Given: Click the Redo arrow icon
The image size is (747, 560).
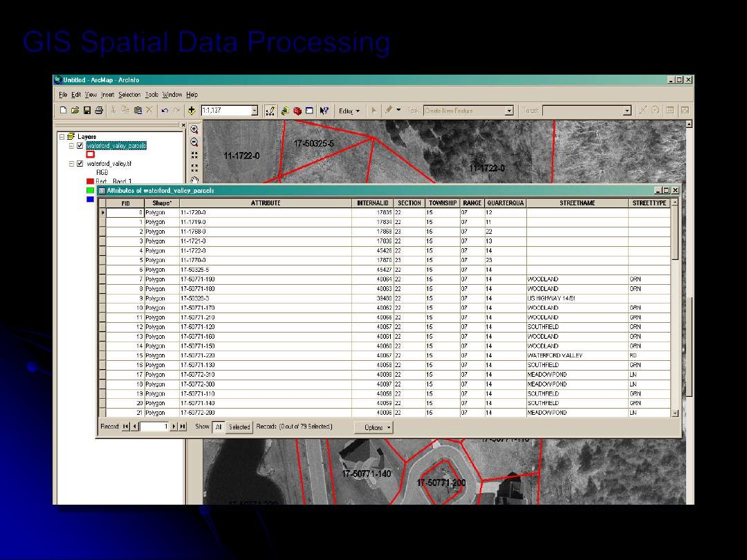Looking at the screenshot, I should pyautogui.click(x=176, y=111).
